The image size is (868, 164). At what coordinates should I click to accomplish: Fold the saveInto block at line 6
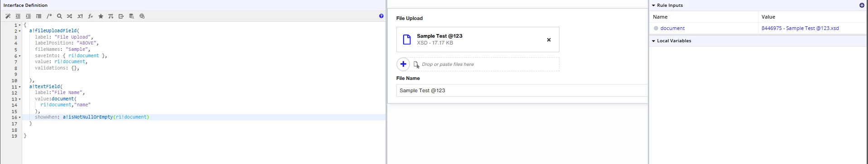(20, 56)
